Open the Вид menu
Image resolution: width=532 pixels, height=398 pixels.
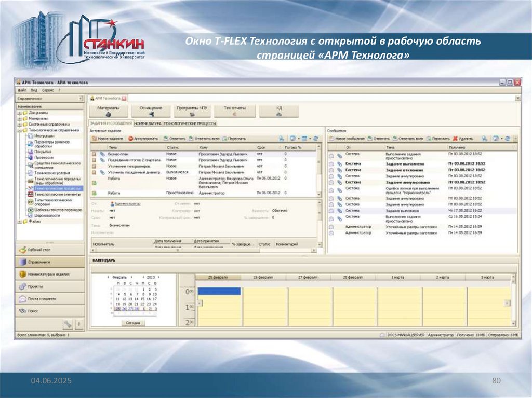(34, 90)
